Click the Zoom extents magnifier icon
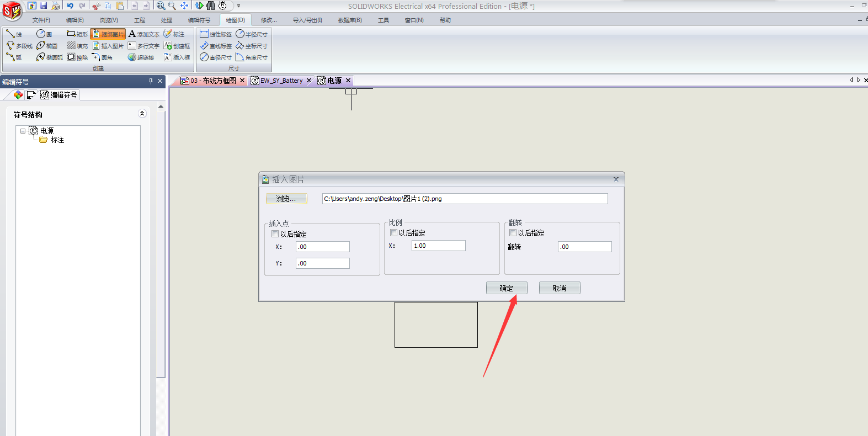The width and height of the screenshot is (868, 436). [x=161, y=6]
